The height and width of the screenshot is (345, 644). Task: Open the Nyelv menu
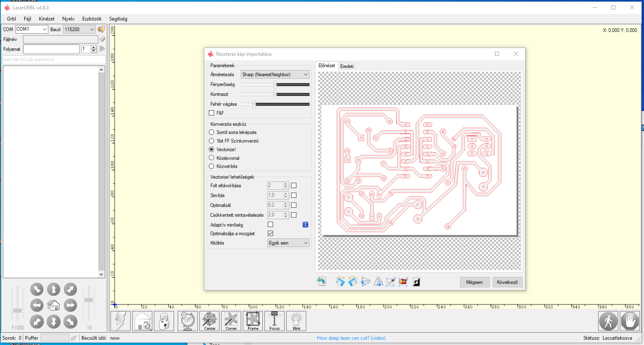point(68,19)
